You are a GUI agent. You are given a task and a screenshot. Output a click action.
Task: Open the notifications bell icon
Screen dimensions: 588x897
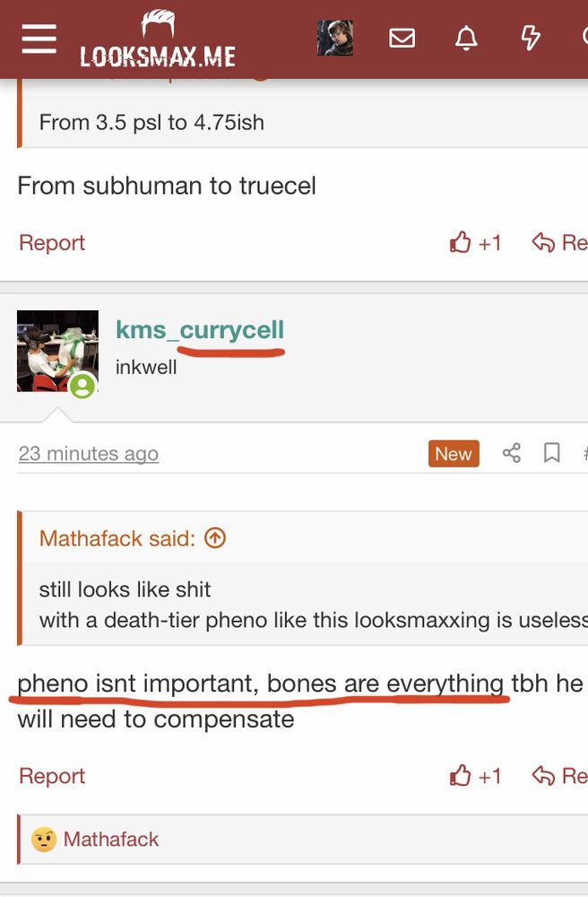coord(466,39)
